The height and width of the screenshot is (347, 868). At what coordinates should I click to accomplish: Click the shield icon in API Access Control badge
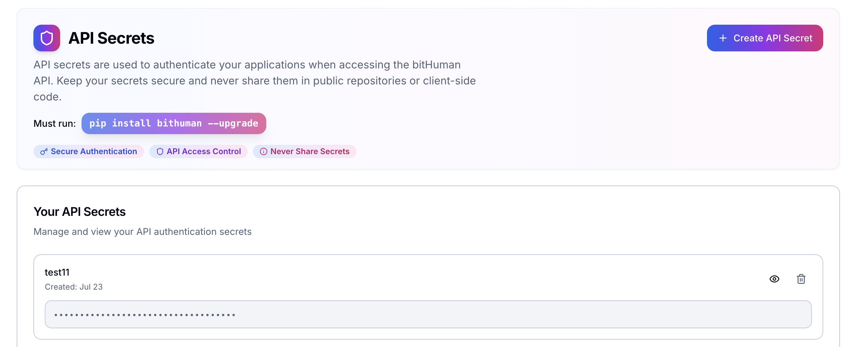coord(160,151)
